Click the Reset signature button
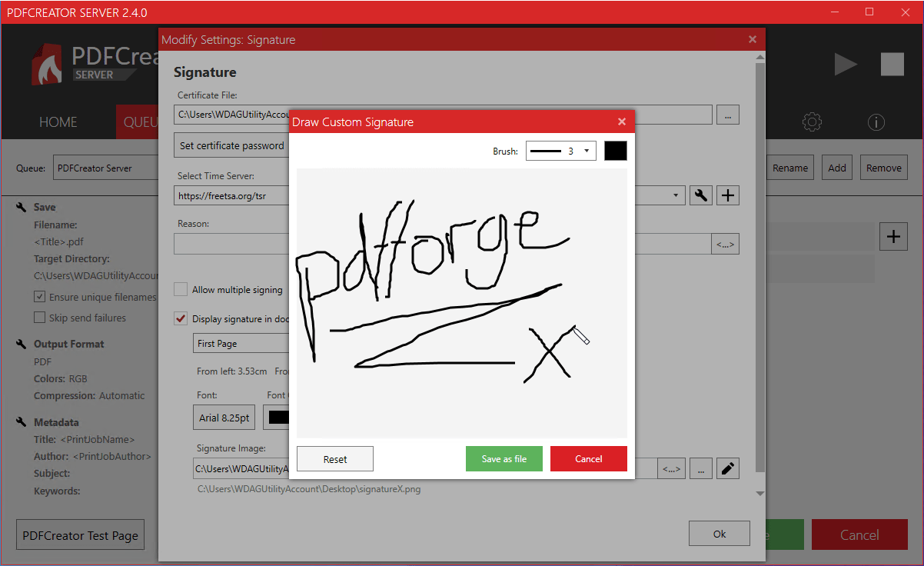 335,458
